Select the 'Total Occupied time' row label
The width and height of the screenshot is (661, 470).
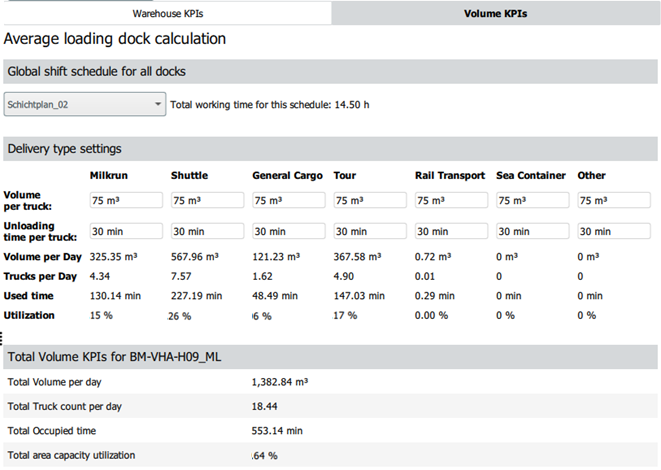tap(52, 431)
